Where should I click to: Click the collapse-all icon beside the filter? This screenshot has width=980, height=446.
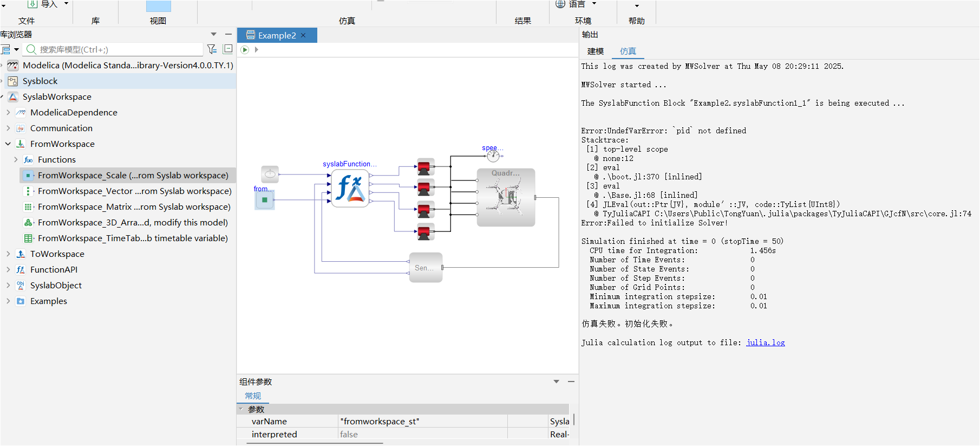pos(228,49)
